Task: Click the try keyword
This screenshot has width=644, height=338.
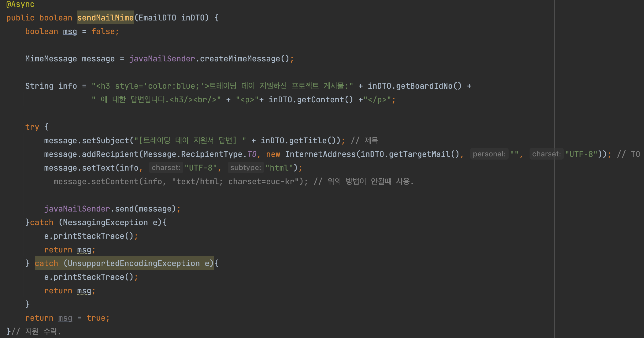Action: pos(32,127)
